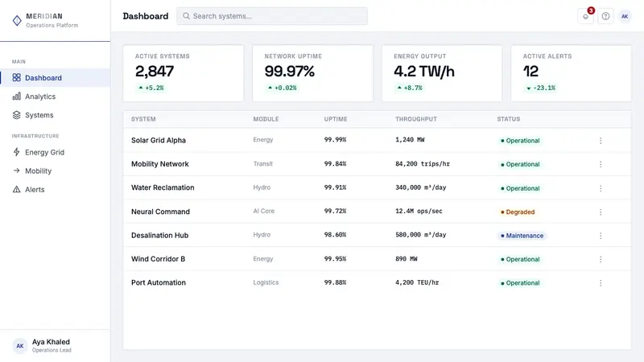Open Aya Khaled profile name
The width and height of the screenshot is (644, 362).
(x=51, y=341)
